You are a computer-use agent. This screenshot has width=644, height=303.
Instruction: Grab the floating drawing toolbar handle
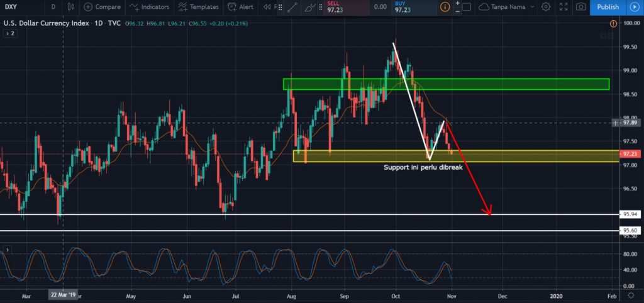[x=280, y=8]
